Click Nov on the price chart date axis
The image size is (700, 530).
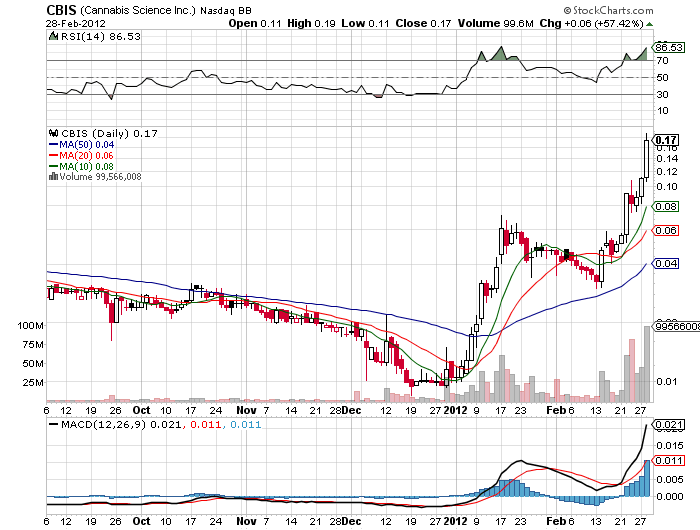[246, 410]
